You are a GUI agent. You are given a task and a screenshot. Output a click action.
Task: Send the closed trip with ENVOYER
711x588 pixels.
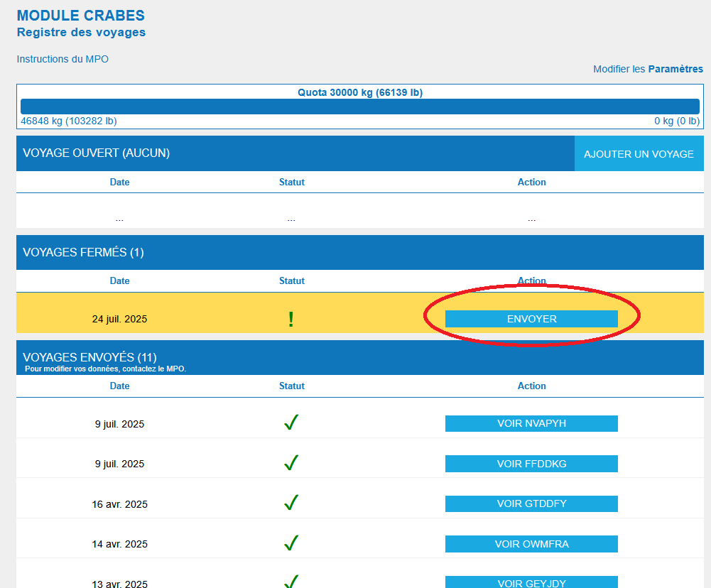[x=531, y=319]
